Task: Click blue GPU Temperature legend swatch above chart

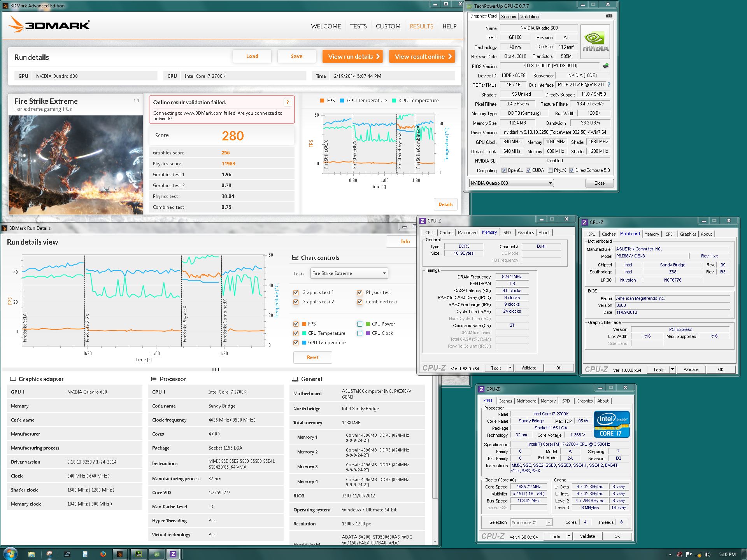Action: click(342, 101)
